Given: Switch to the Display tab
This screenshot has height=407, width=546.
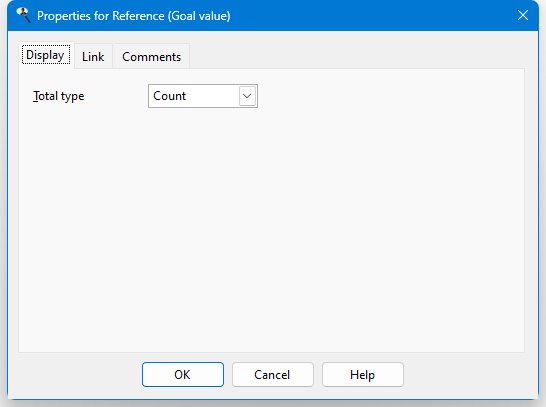Looking at the screenshot, I should point(46,55).
